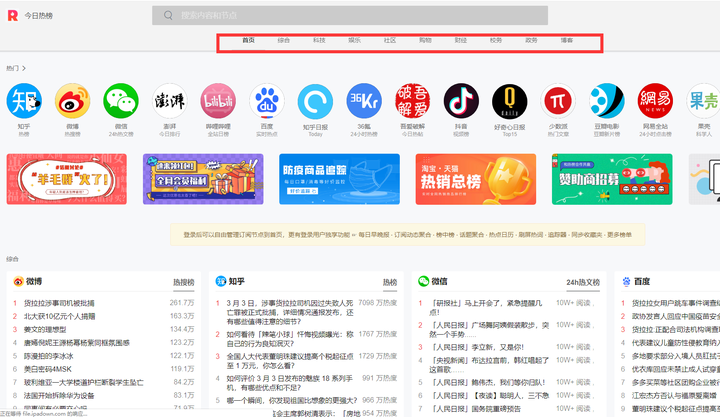Open 微信 item 「研报社」马上开会了
The height and width of the screenshot is (417, 720).
[486, 308]
